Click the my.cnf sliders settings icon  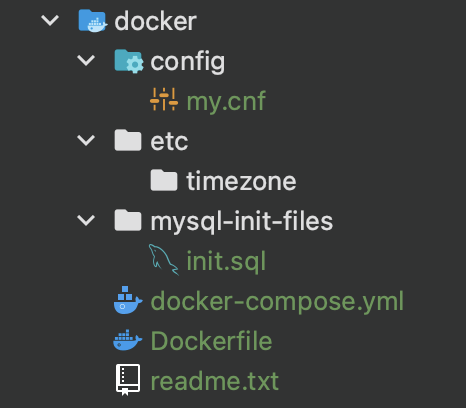pyautogui.click(x=164, y=99)
